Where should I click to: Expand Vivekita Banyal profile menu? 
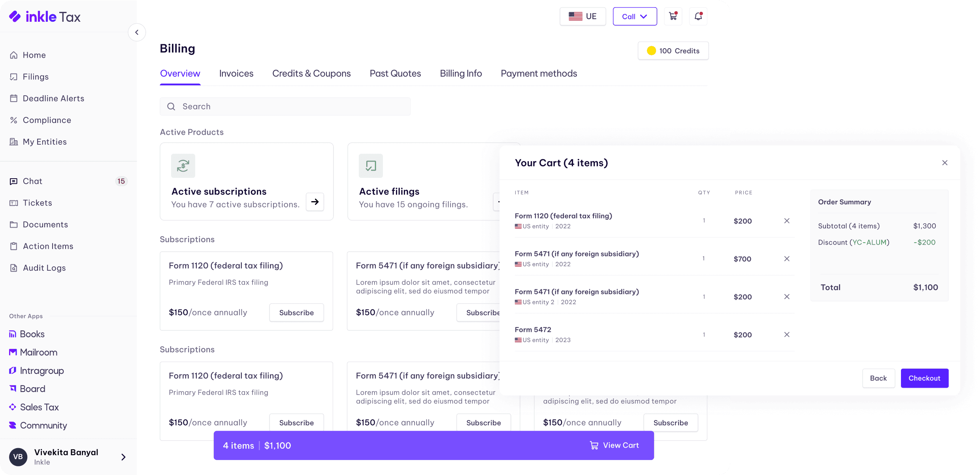[123, 457]
